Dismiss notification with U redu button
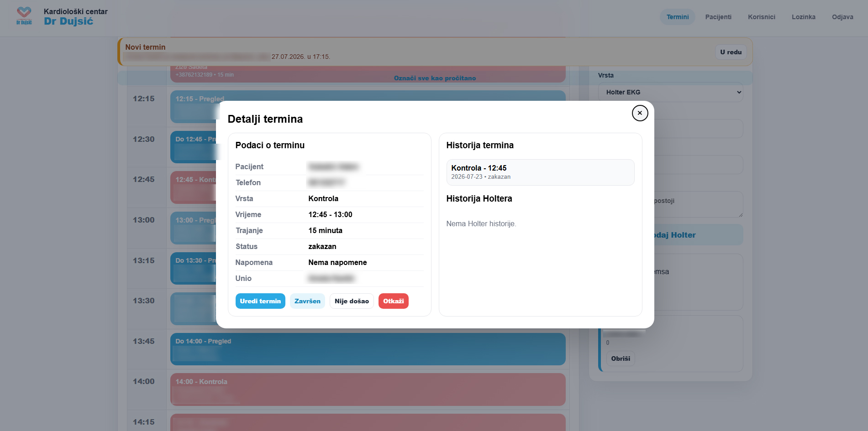 731,52
